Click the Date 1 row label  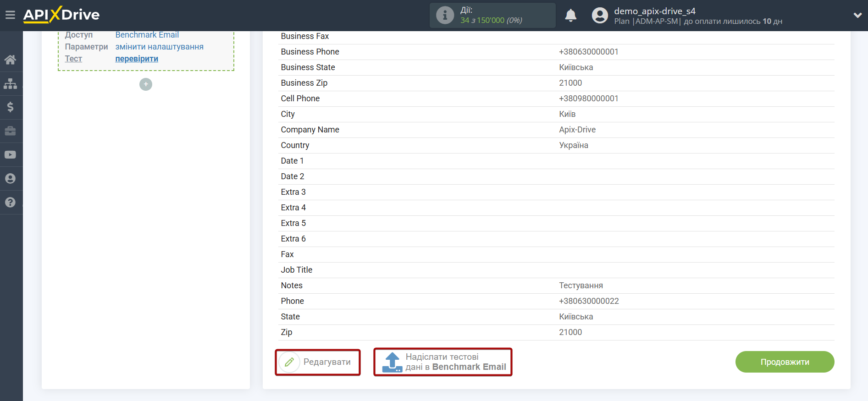tap(292, 161)
